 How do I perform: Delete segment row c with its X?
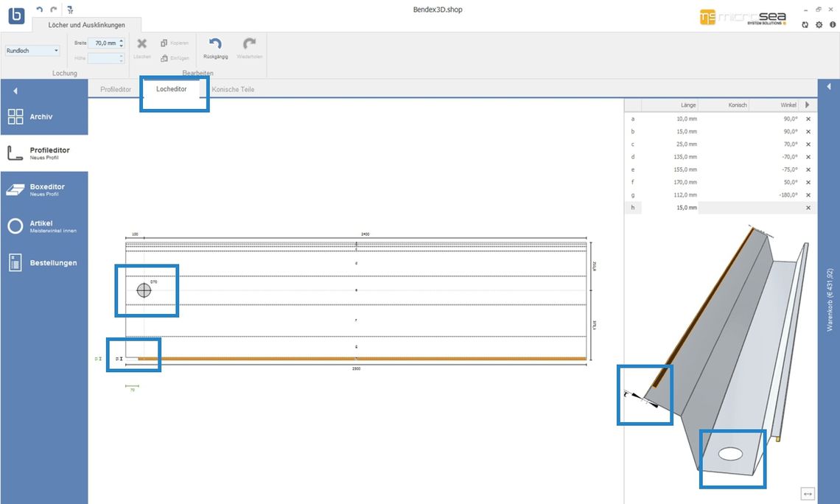pos(808,144)
